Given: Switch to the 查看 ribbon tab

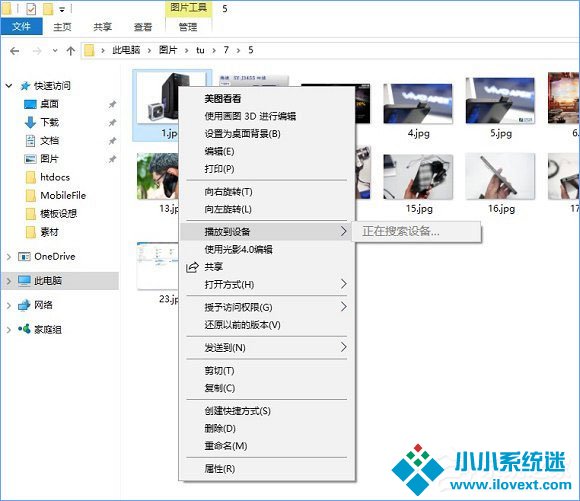Looking at the screenshot, I should coord(143,27).
